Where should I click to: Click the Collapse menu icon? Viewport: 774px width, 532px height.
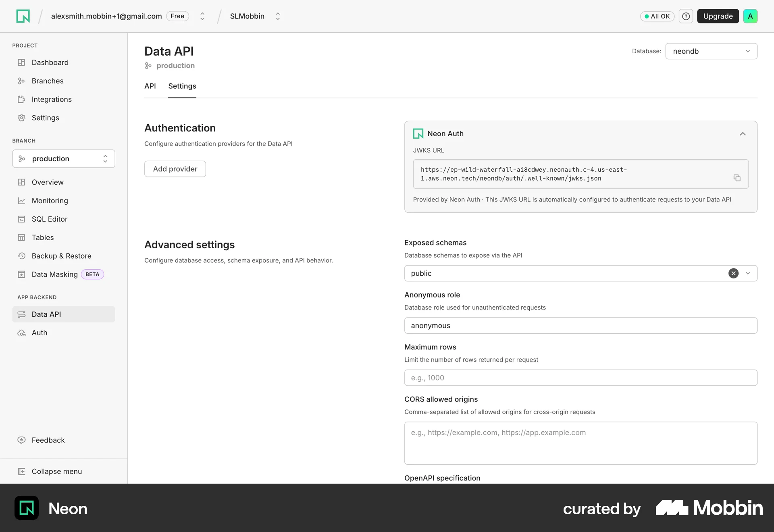click(21, 472)
